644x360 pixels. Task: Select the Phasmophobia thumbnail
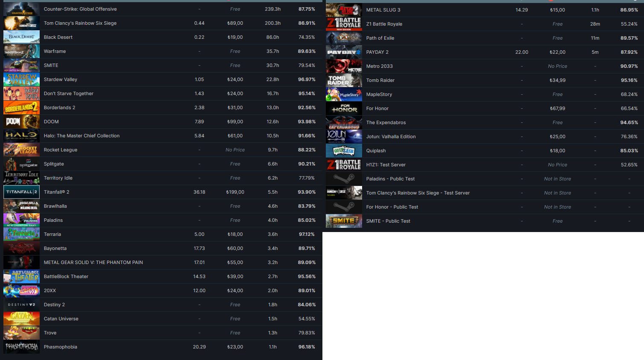tap(21, 347)
